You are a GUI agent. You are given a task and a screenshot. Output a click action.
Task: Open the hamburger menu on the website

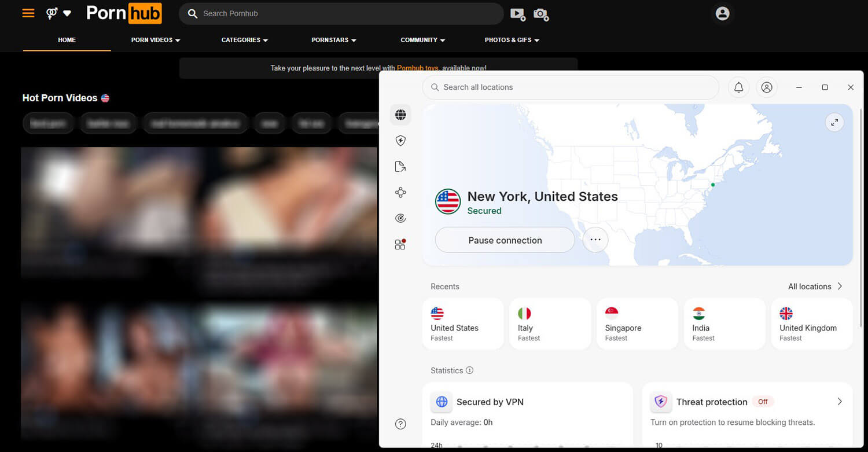click(x=28, y=13)
